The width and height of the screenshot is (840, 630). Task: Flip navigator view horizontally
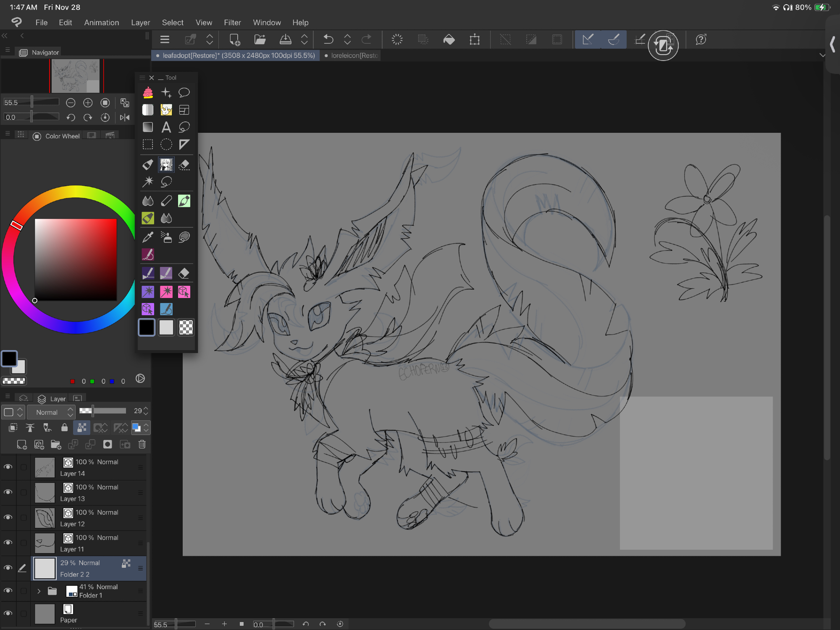click(x=125, y=117)
